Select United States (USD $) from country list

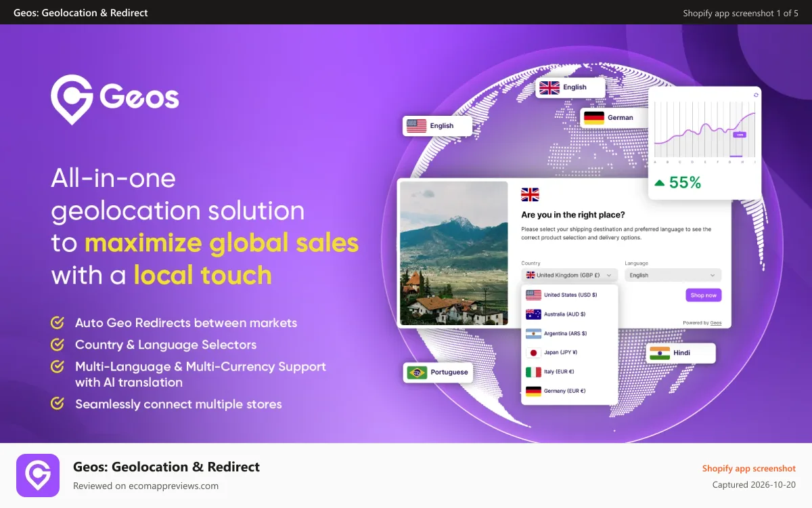tap(569, 295)
